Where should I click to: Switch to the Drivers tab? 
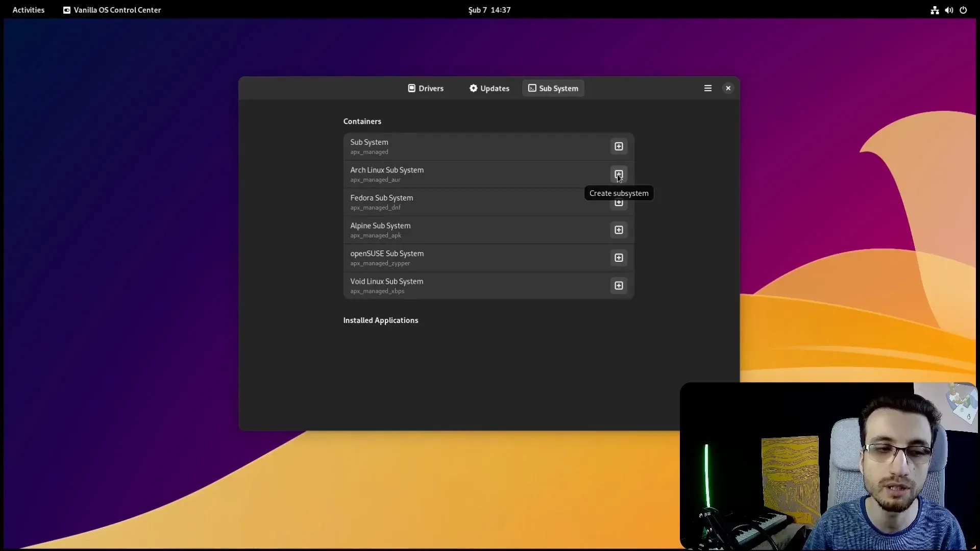click(x=426, y=88)
